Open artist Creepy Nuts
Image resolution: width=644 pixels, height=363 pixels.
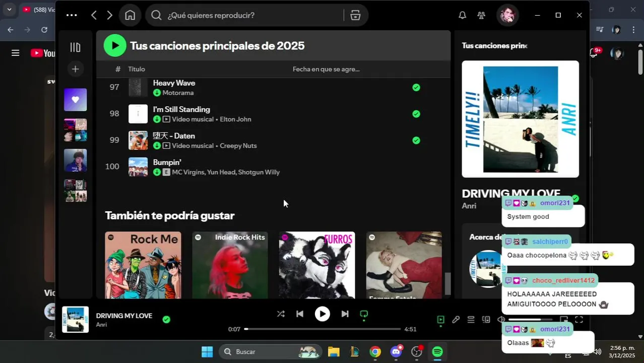point(238,146)
